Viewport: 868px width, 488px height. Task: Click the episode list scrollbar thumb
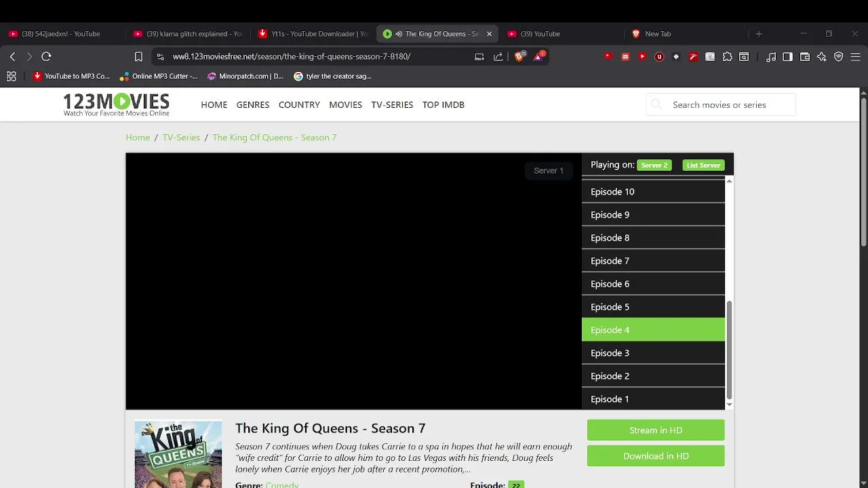pyautogui.click(x=730, y=350)
